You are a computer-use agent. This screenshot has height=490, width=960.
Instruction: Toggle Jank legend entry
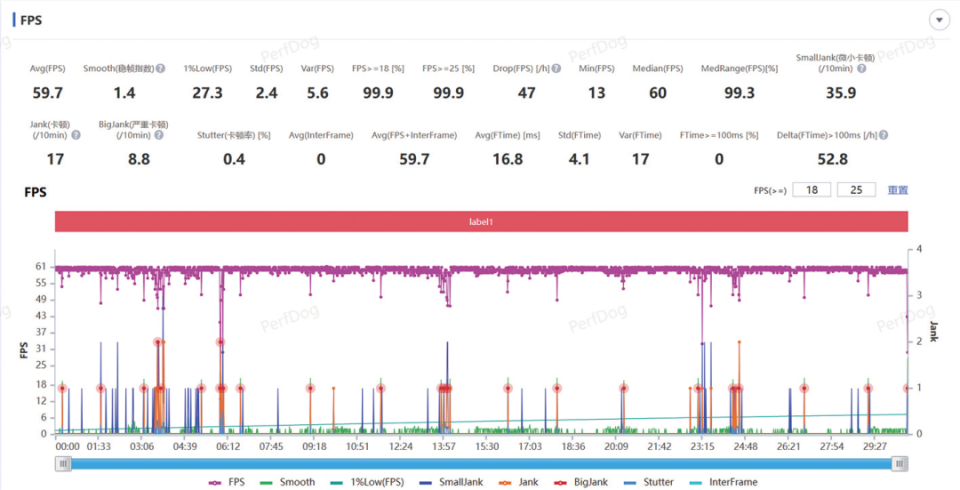519,482
